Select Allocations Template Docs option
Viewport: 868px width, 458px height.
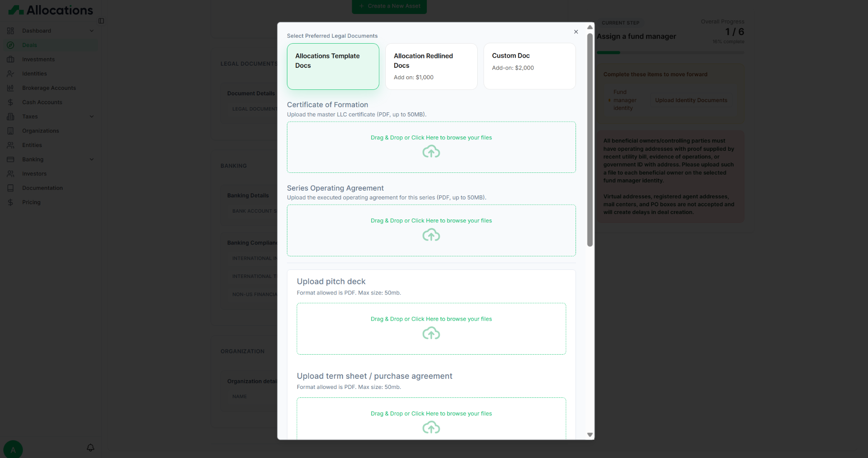coord(333,67)
